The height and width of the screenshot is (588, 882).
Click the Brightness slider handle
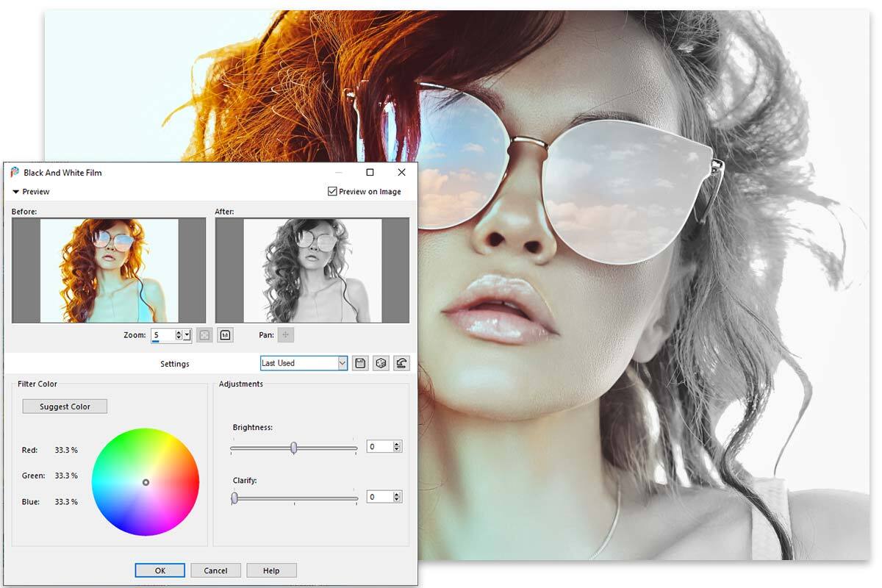coord(294,446)
